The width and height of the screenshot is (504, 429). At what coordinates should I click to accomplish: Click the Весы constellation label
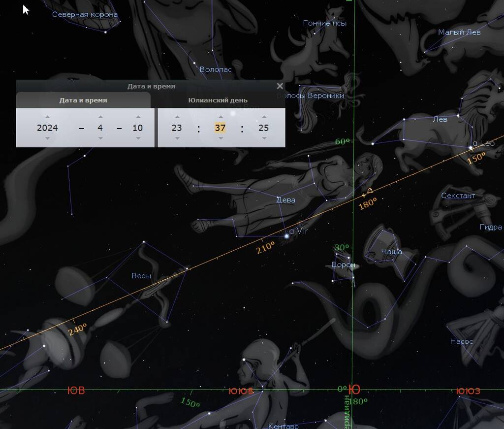[x=141, y=276]
